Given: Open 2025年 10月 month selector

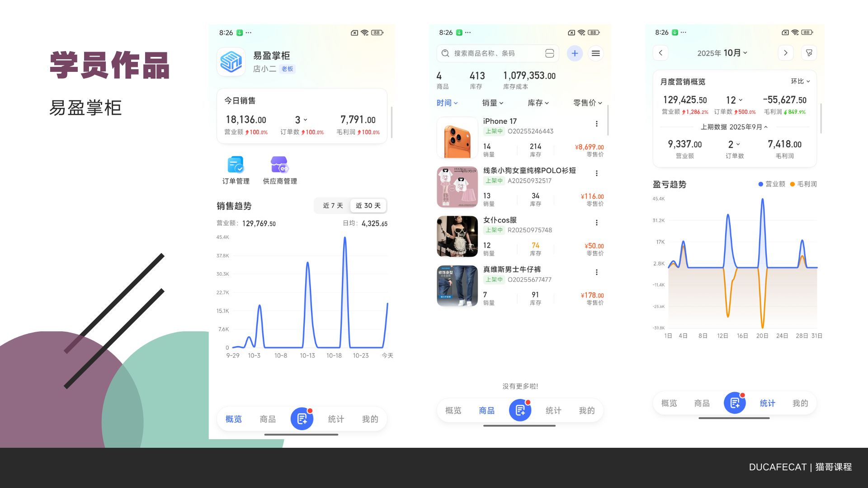Looking at the screenshot, I should coord(722,53).
